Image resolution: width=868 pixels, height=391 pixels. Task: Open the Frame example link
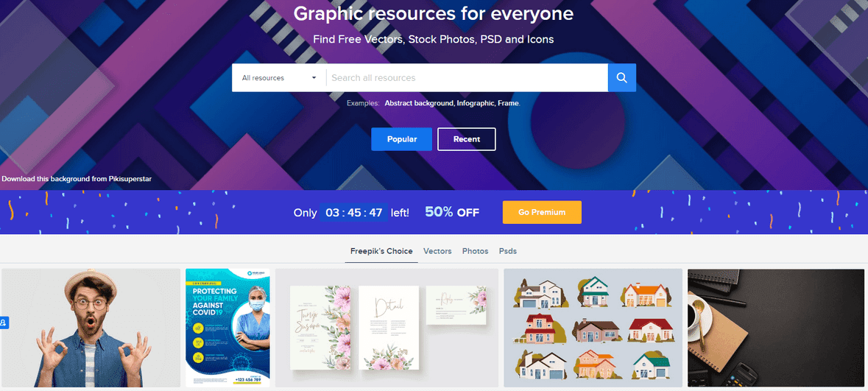coord(508,103)
